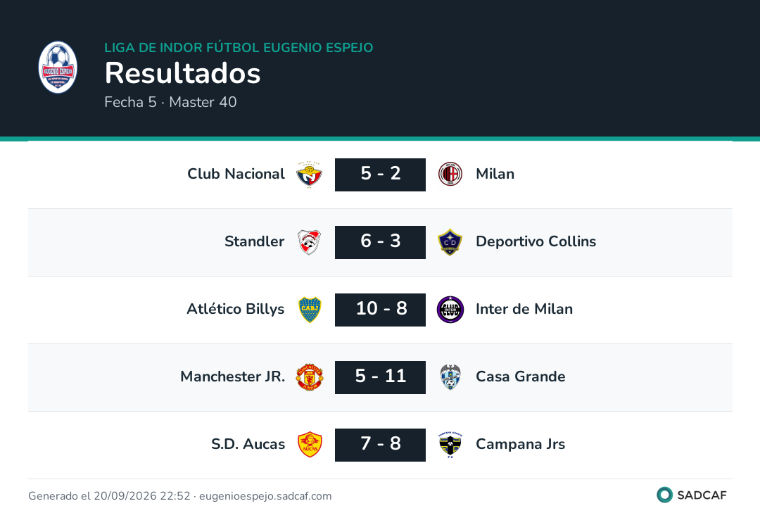This screenshot has height=532, width=760.
Task: Click the SADCAF logo in footer
Action: [x=692, y=495]
